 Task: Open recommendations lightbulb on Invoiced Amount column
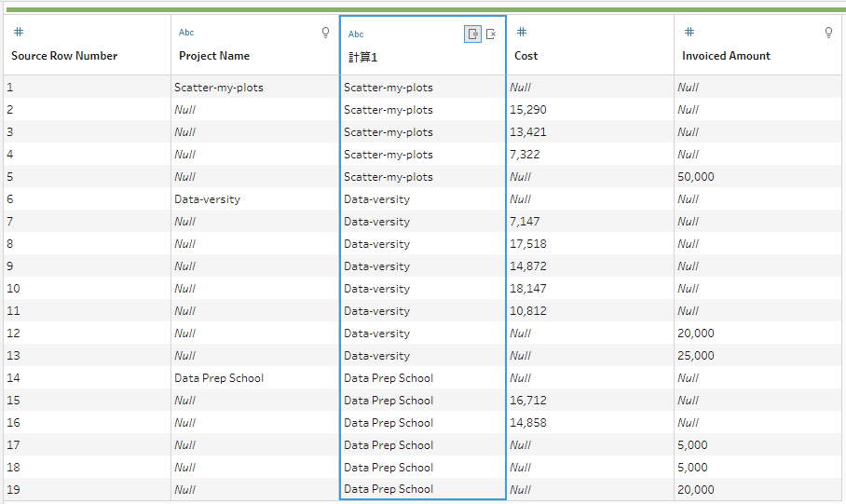[x=828, y=33]
